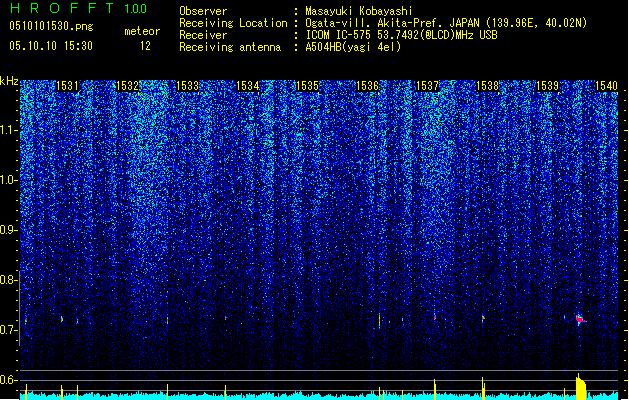The image size is (629, 400).
Task: Select the 1531 time marker
Action: [67, 86]
